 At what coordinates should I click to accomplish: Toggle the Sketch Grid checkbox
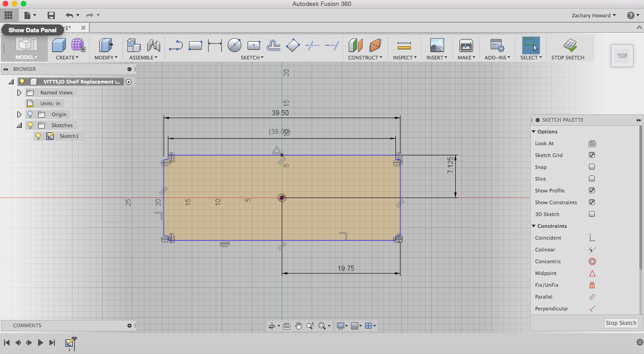[x=591, y=155]
